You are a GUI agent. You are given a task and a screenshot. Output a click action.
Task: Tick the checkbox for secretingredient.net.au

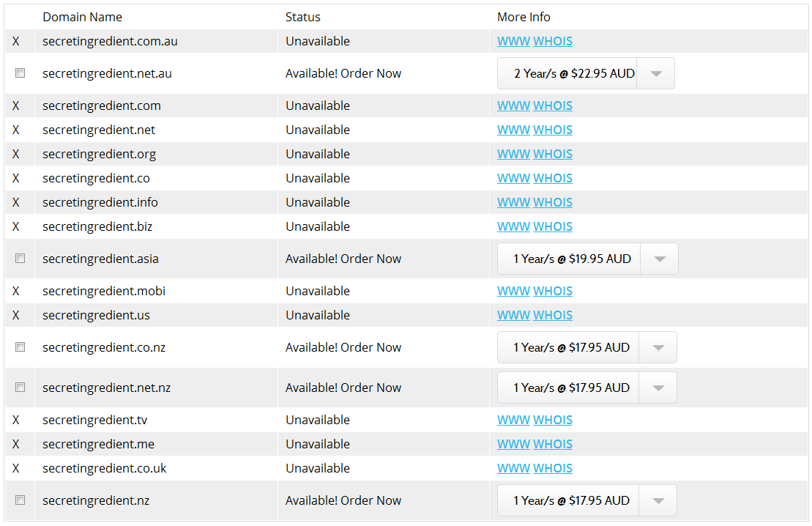pyautogui.click(x=21, y=73)
